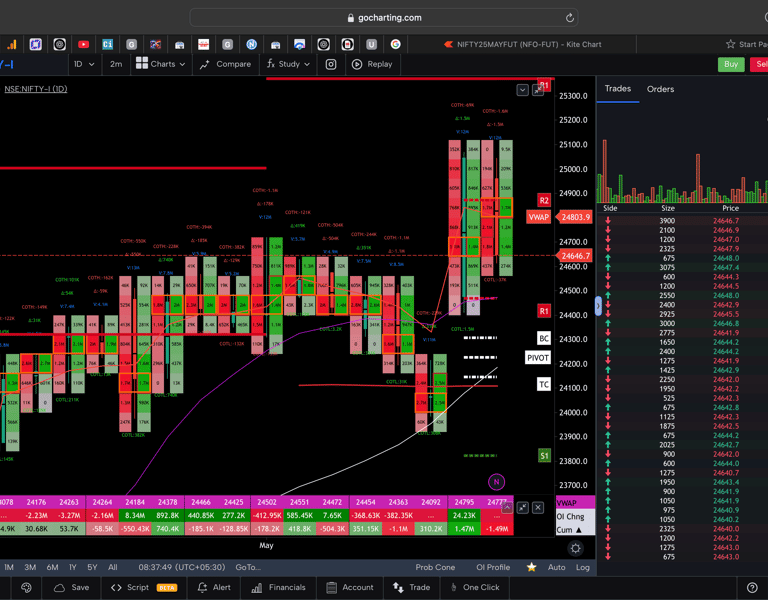Image resolution: width=768 pixels, height=600 pixels.
Task: Click the NSE:NIFTY-I (1D) symbol label
Action: [36, 89]
